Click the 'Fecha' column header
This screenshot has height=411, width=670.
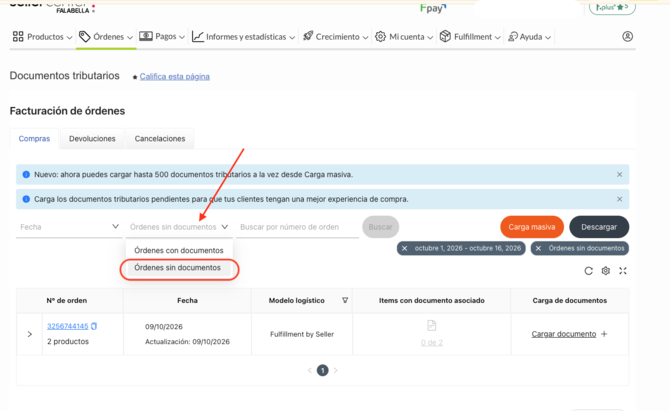point(187,301)
